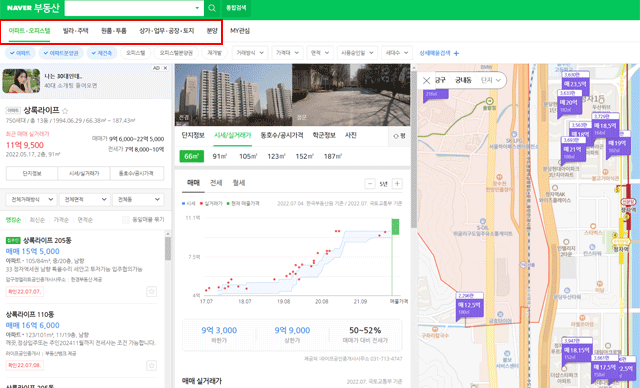Switch to 동호수/공시가격 detail tab
This screenshot has height=388, width=640.
pos(282,135)
